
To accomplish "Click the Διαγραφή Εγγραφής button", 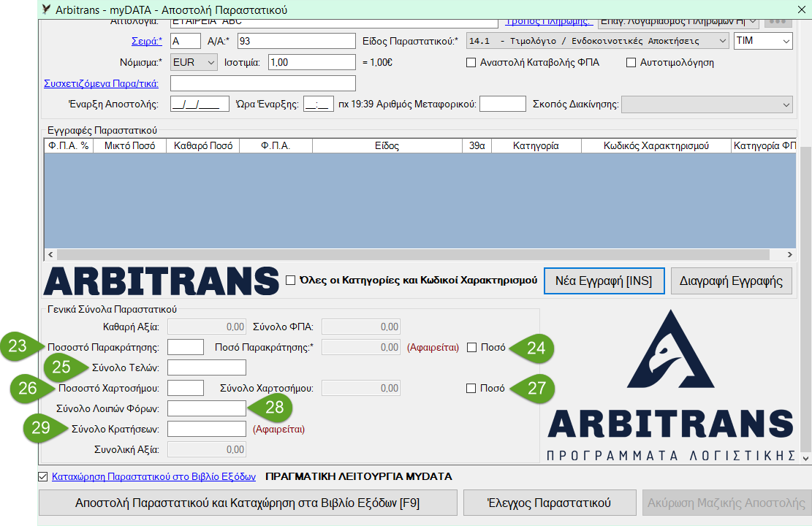I will tap(731, 281).
